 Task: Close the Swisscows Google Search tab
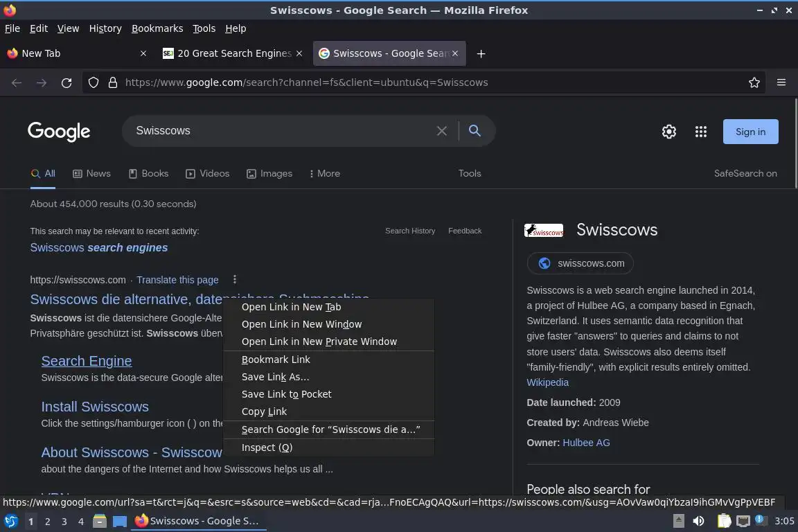455,53
